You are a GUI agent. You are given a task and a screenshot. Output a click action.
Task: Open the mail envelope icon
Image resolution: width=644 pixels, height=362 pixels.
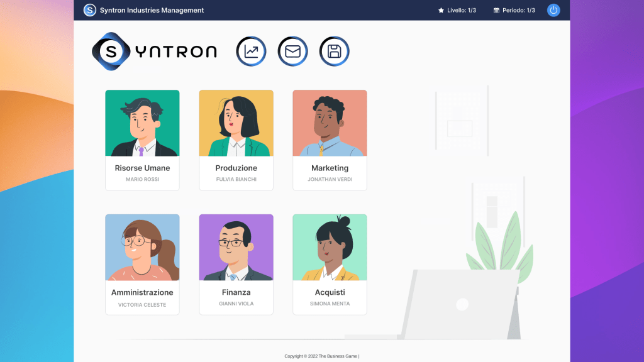(x=293, y=52)
